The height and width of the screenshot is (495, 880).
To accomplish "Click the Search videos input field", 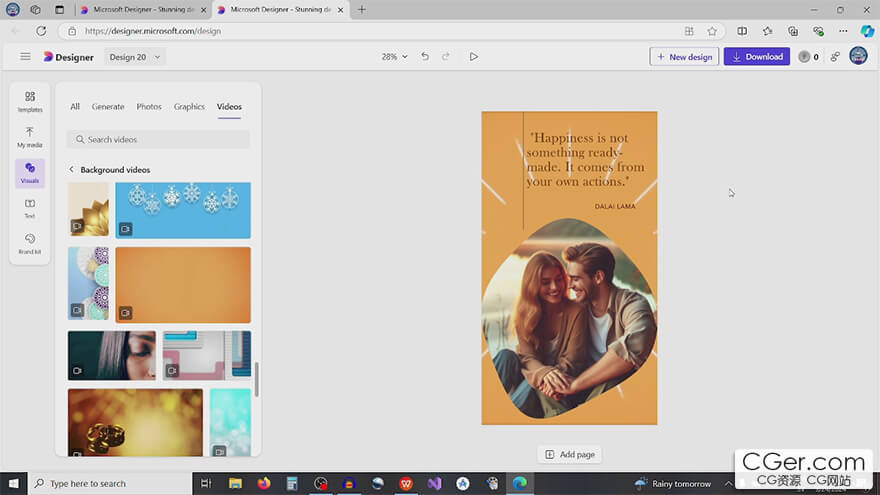I will pyautogui.click(x=158, y=140).
